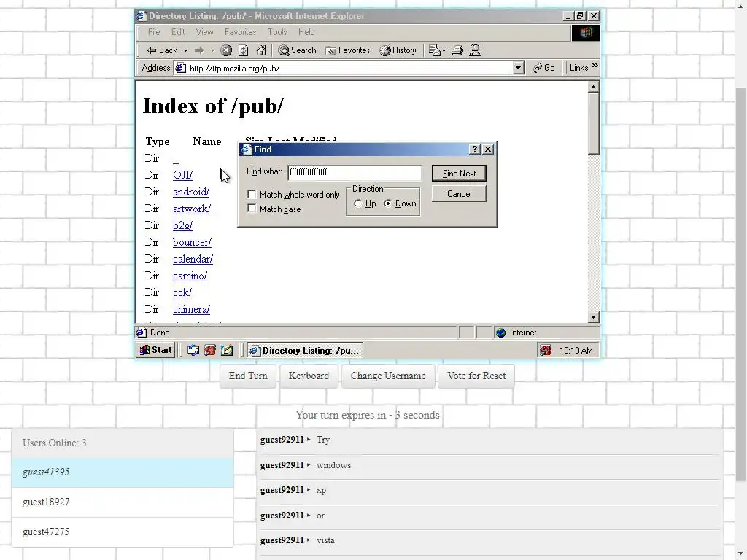Viewport: 747px width, 560px height.
Task: Open the chimera/ directory link
Action: [x=192, y=309]
